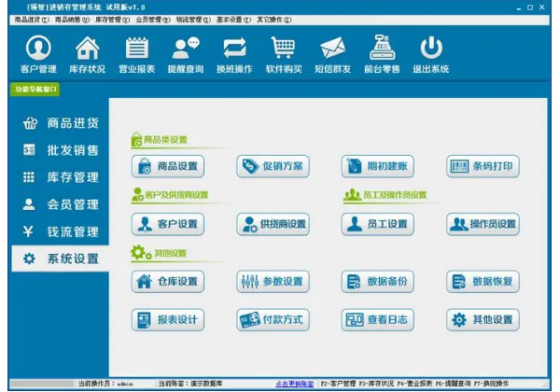Open 软件购买 shopping cart icon
This screenshot has width=560, height=392.
(x=284, y=54)
